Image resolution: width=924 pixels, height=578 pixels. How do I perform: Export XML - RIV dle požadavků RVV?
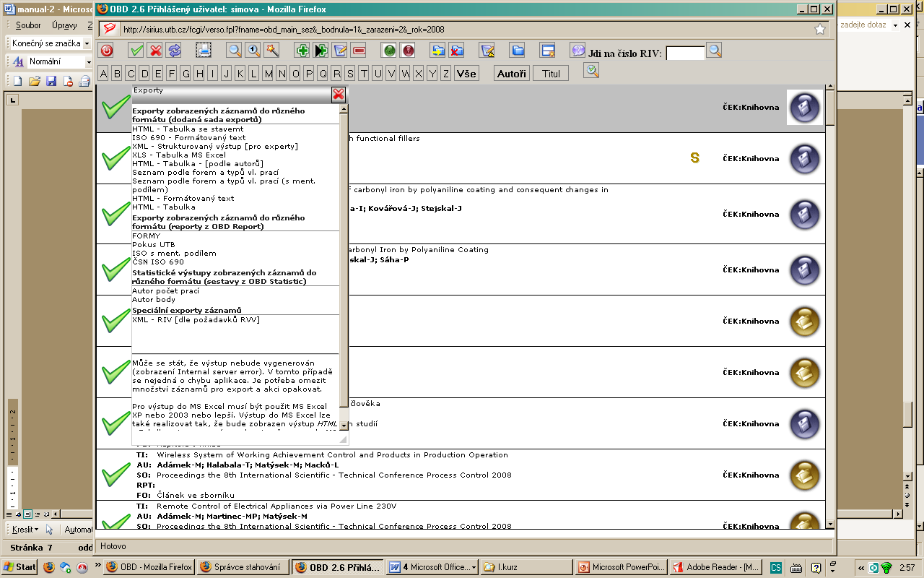(x=196, y=319)
